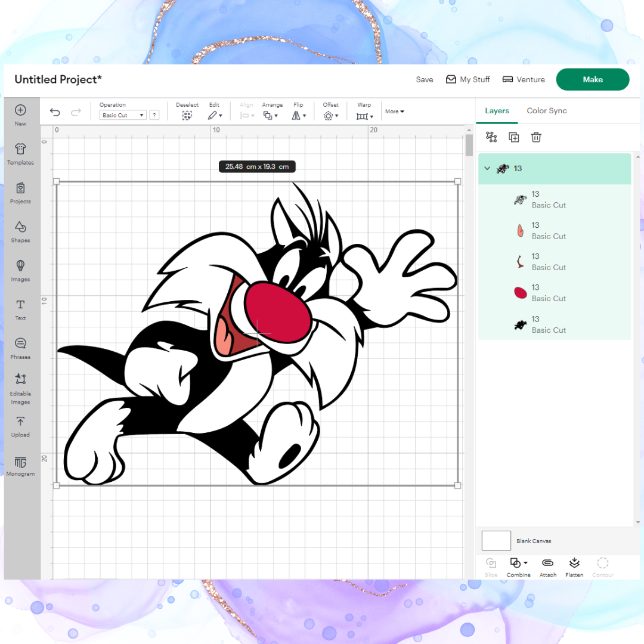This screenshot has height=644, width=644.
Task: Open the Arrange dropdown
Action: (x=270, y=116)
